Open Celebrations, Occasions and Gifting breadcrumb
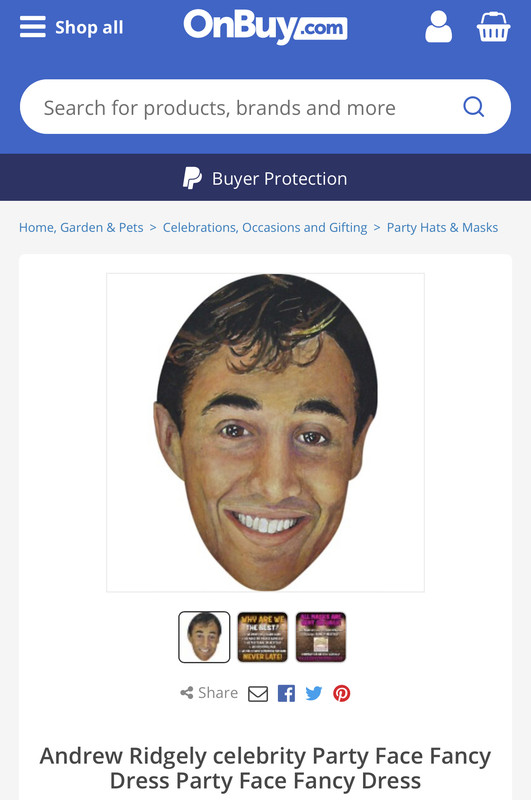The height and width of the screenshot is (800, 531). click(x=265, y=228)
